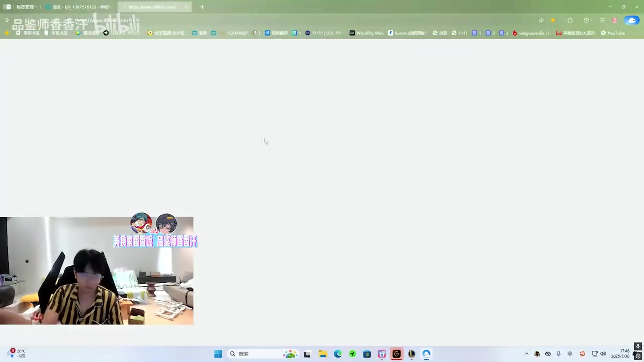644x362 pixels.
Task: Launch Microsoft Edge from the taskbar
Action: click(337, 354)
